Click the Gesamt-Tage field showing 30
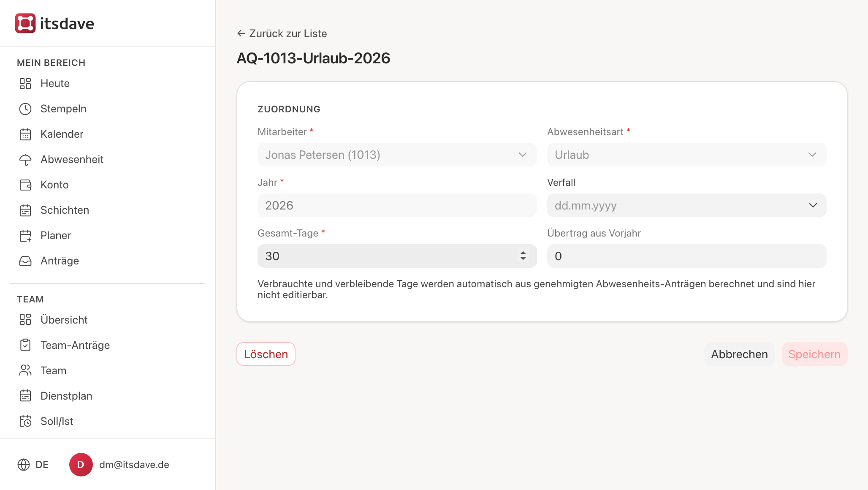This screenshot has height=490, width=868. (397, 256)
